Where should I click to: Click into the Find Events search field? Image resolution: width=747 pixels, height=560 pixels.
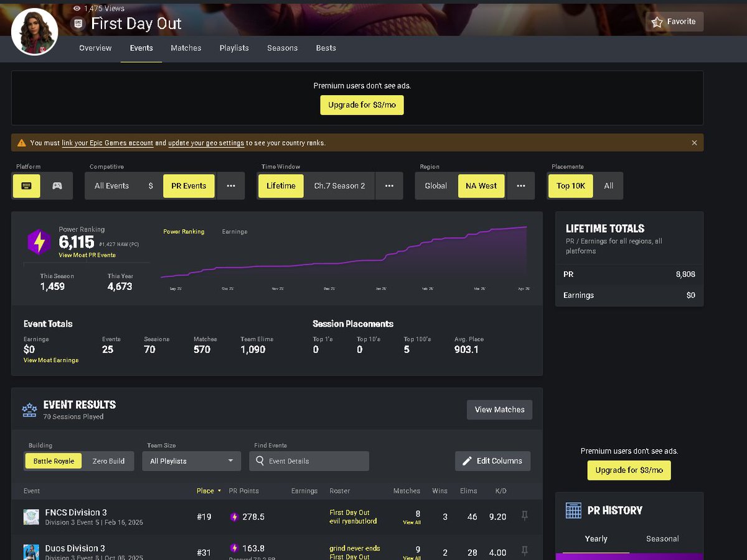[x=309, y=461]
